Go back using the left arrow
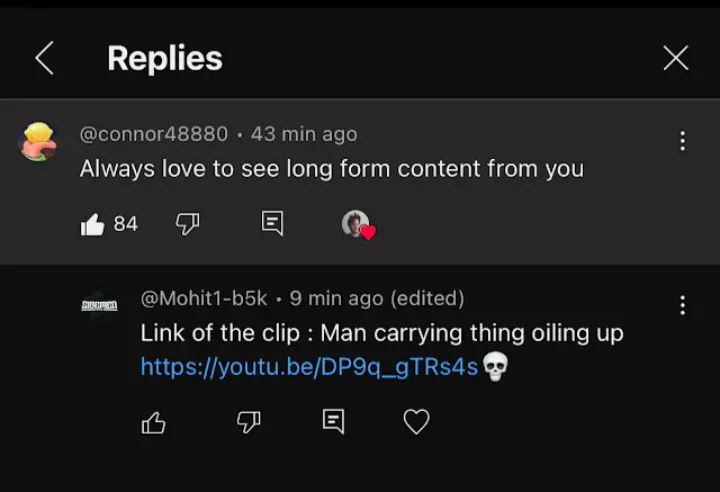 tap(44, 59)
